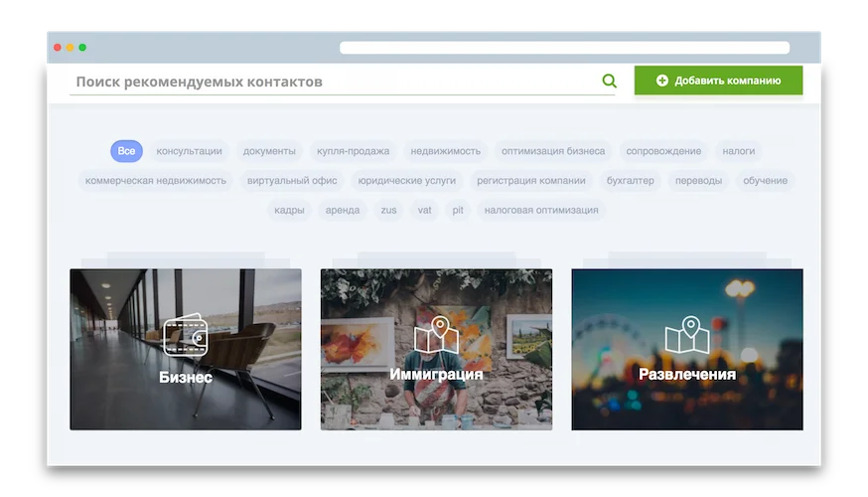The width and height of the screenshot is (868, 497).
Task: Filter by the zus tag
Action: 388,210
